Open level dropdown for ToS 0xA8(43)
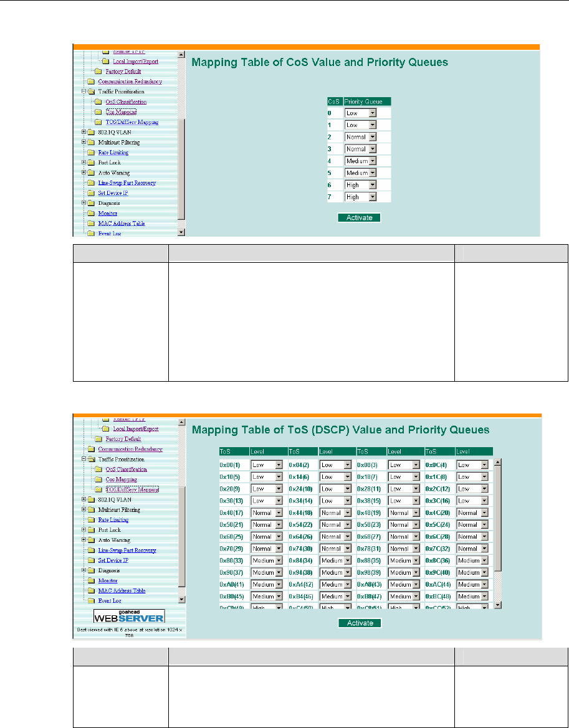 pos(404,584)
